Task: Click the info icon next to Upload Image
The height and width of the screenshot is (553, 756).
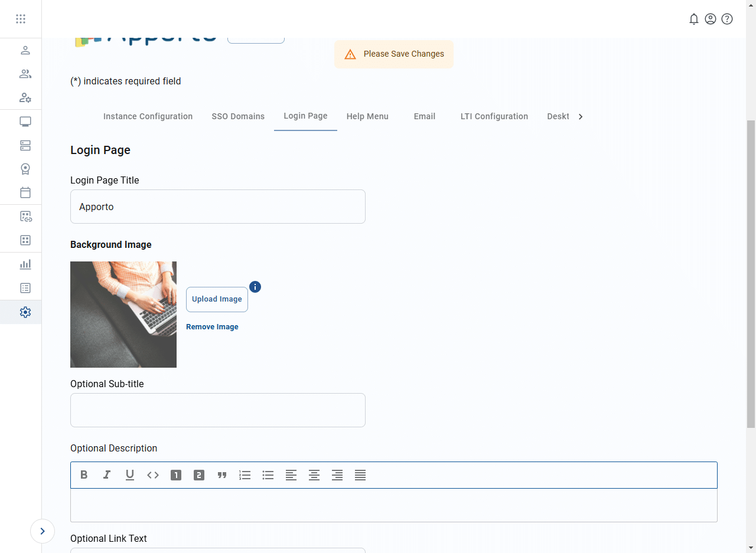Action: tap(255, 287)
